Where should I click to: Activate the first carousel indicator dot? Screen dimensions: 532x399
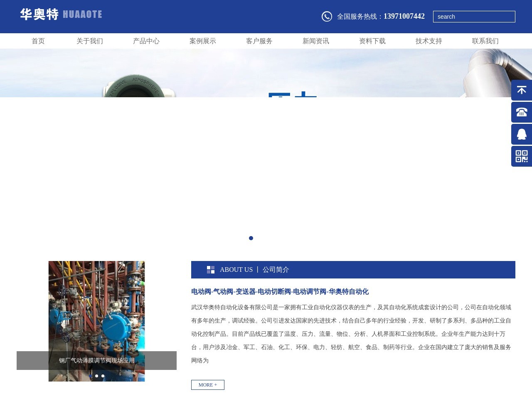coord(90,376)
